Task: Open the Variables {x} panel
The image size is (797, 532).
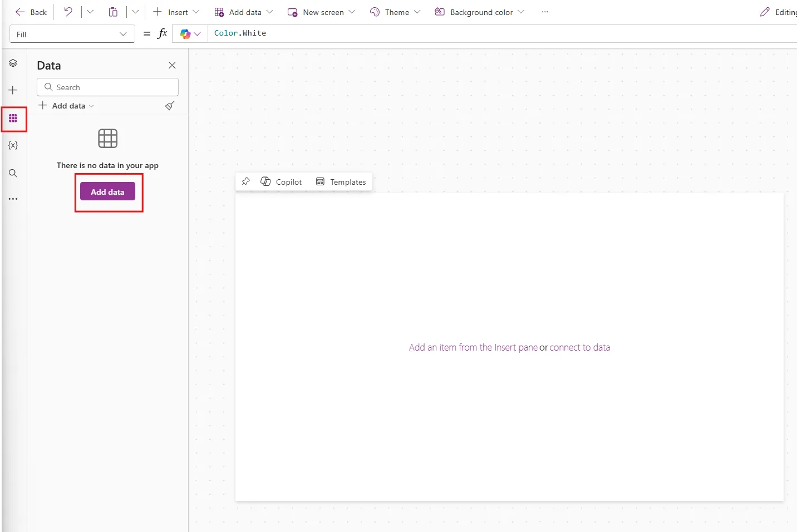Action: tap(13, 145)
